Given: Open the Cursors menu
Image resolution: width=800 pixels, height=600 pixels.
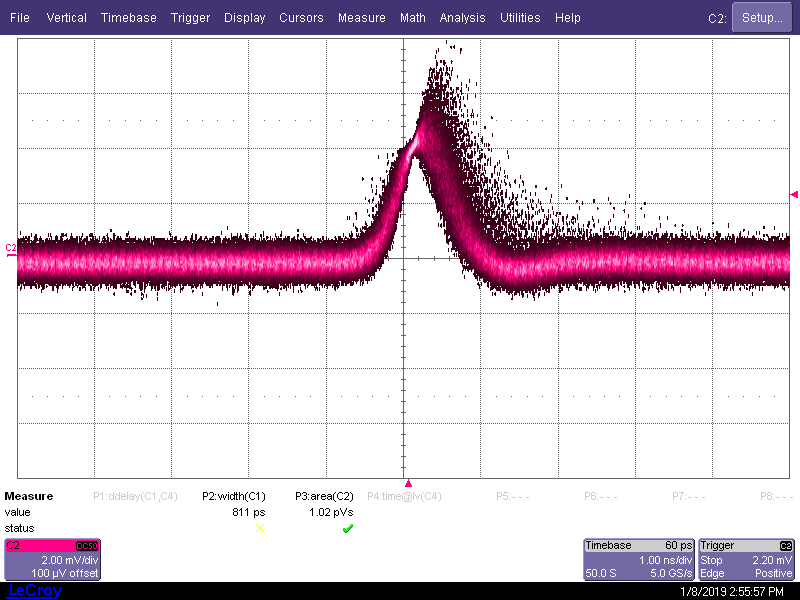Looking at the screenshot, I should 301,18.
